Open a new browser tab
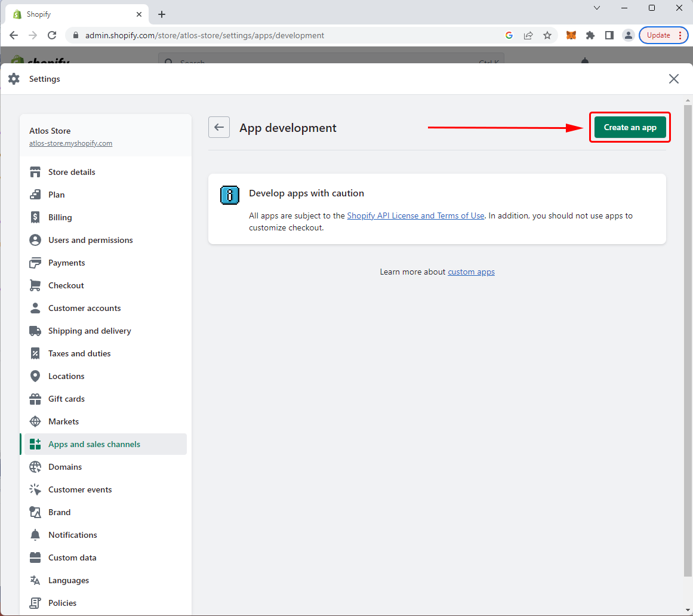693x616 pixels. click(162, 14)
